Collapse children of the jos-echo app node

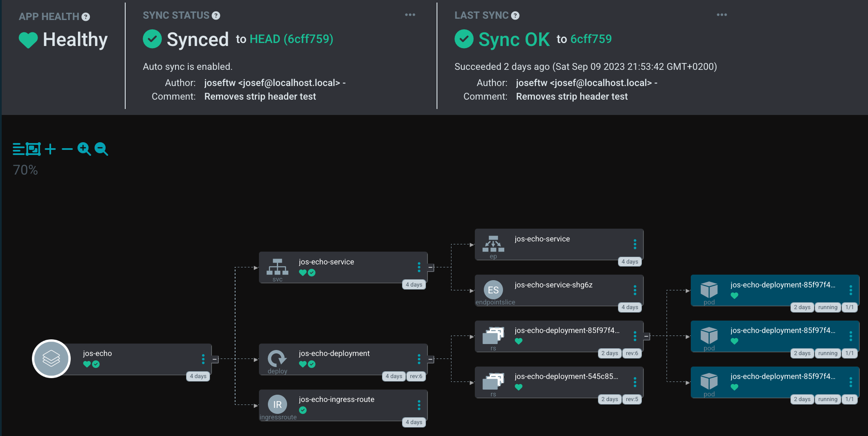(215, 359)
